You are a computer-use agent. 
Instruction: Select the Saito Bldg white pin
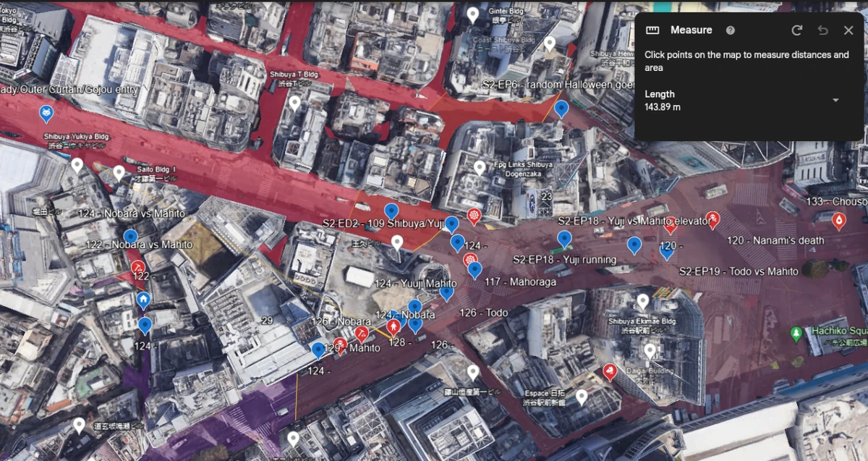pyautogui.click(x=119, y=174)
